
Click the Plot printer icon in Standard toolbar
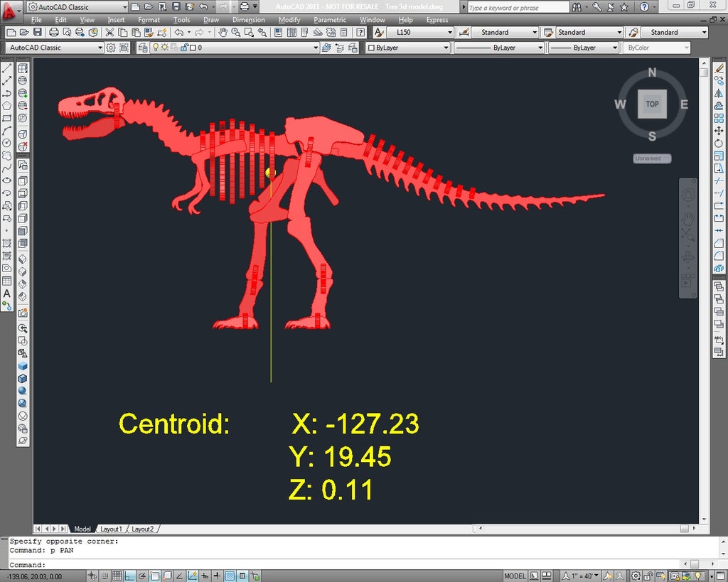click(54, 33)
